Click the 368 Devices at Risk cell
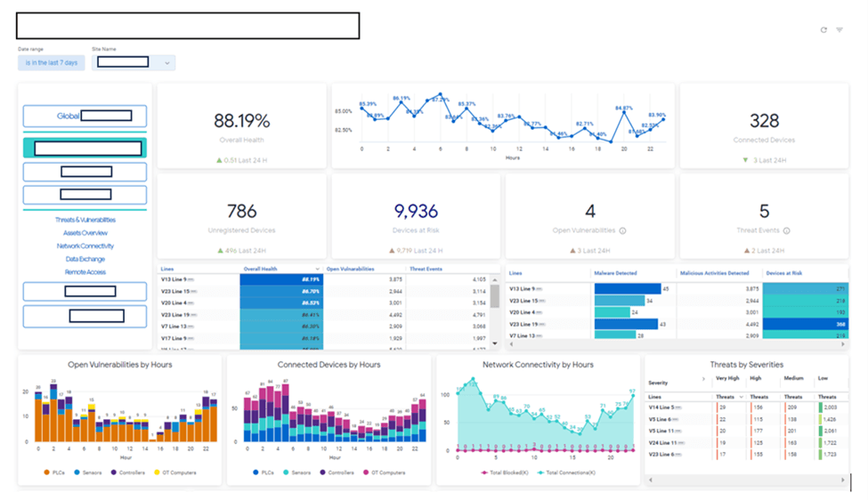The width and height of the screenshot is (868, 500). tap(805, 324)
